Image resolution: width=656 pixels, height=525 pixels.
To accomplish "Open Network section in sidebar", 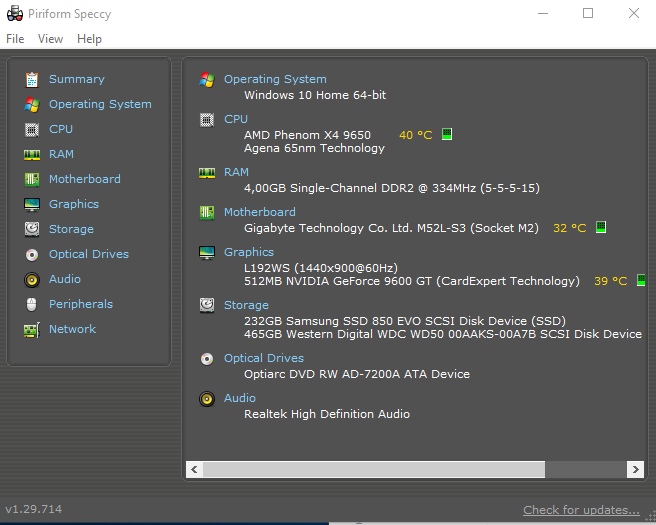I will (72, 329).
